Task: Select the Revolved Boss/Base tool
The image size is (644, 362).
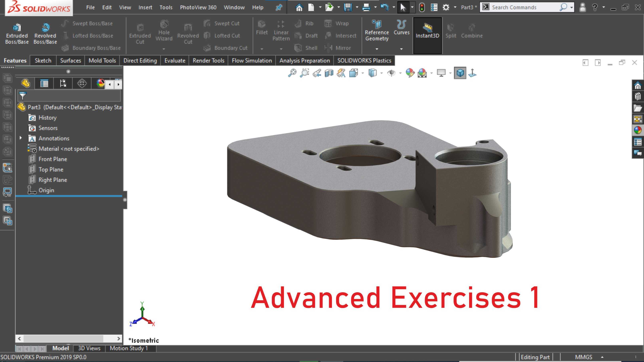Action: (x=45, y=34)
